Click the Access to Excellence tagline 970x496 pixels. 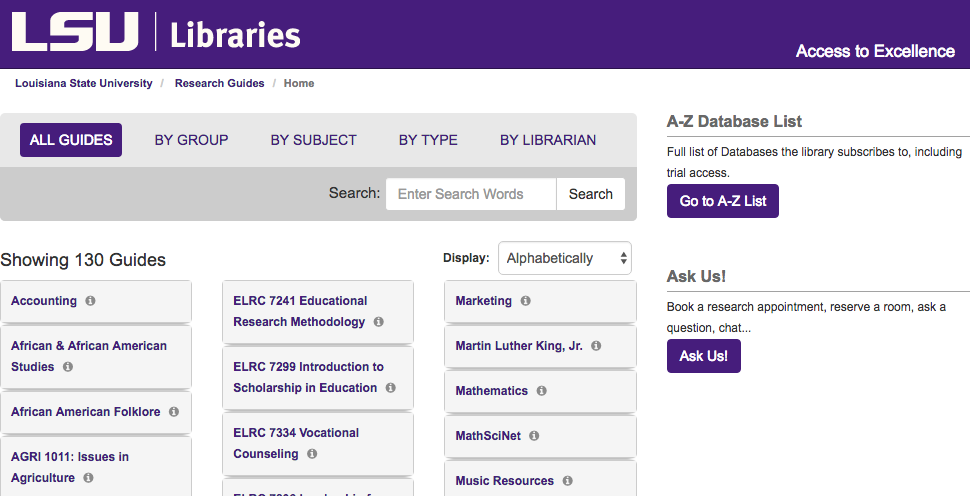875,51
